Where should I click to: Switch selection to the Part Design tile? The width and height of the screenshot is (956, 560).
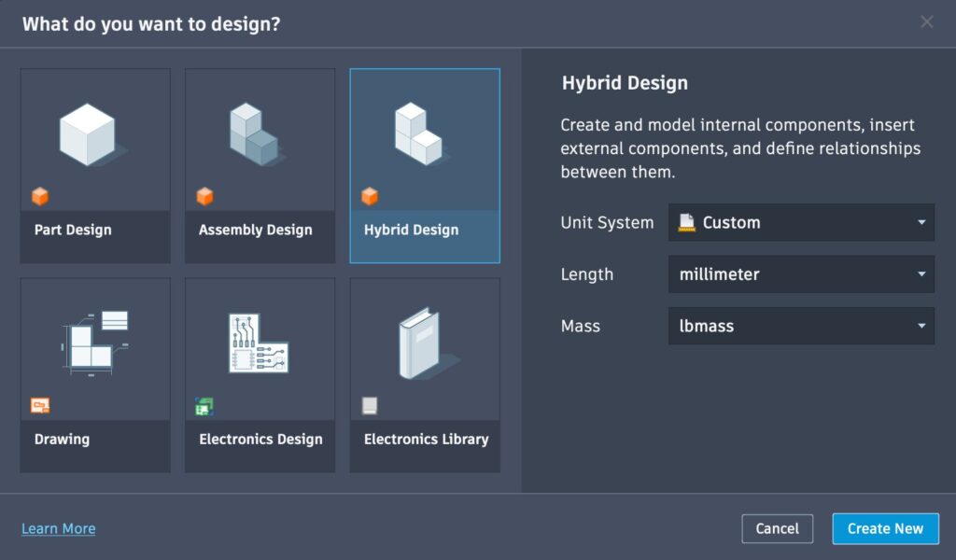pos(94,164)
